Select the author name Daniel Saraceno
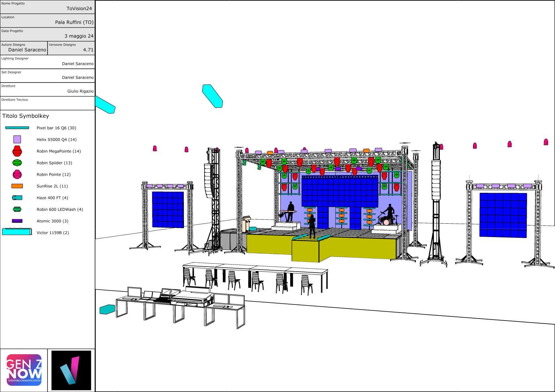Image resolution: width=555 pixels, height=392 pixels. tap(27, 50)
